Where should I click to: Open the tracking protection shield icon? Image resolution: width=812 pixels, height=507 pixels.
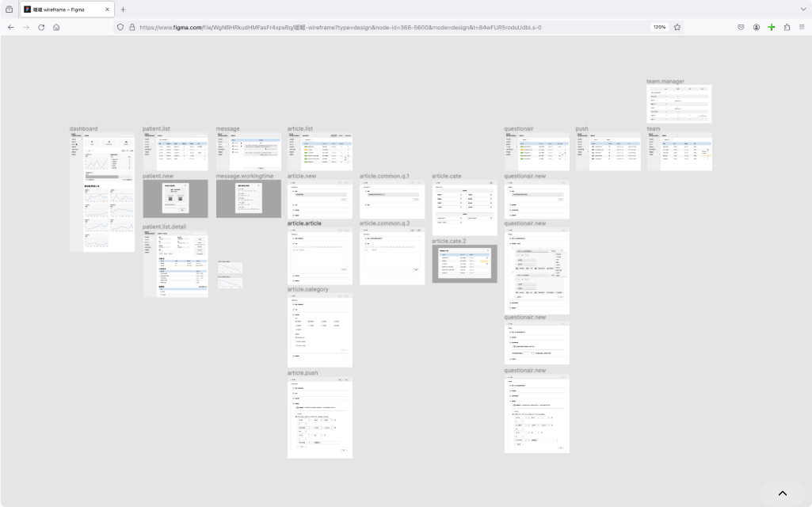120,27
